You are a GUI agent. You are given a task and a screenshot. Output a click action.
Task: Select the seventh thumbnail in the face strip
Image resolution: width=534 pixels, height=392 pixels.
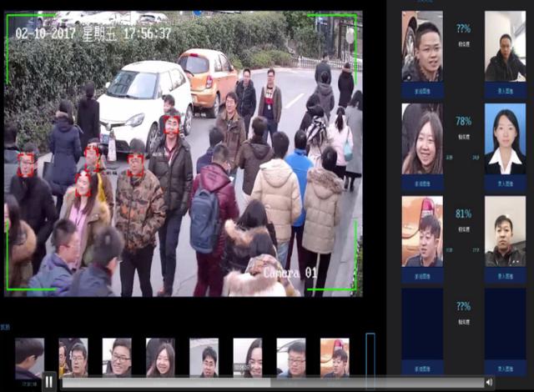291,357
